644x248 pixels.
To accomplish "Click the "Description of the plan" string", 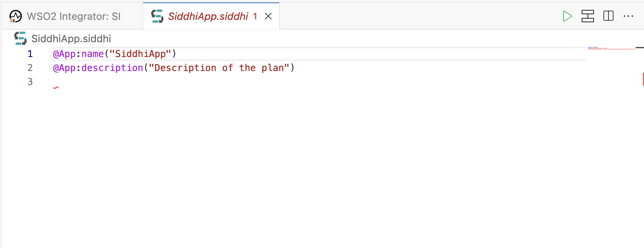I will (x=219, y=68).
